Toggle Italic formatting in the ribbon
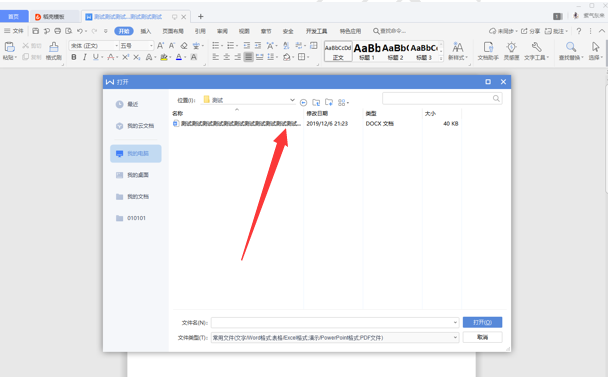The height and width of the screenshot is (377, 608). tap(85, 57)
